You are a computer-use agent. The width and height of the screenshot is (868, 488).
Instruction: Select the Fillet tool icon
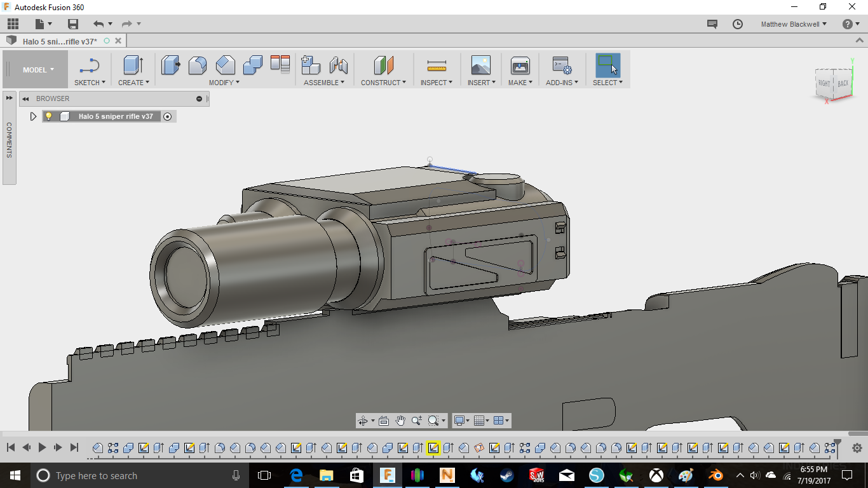[x=198, y=65]
